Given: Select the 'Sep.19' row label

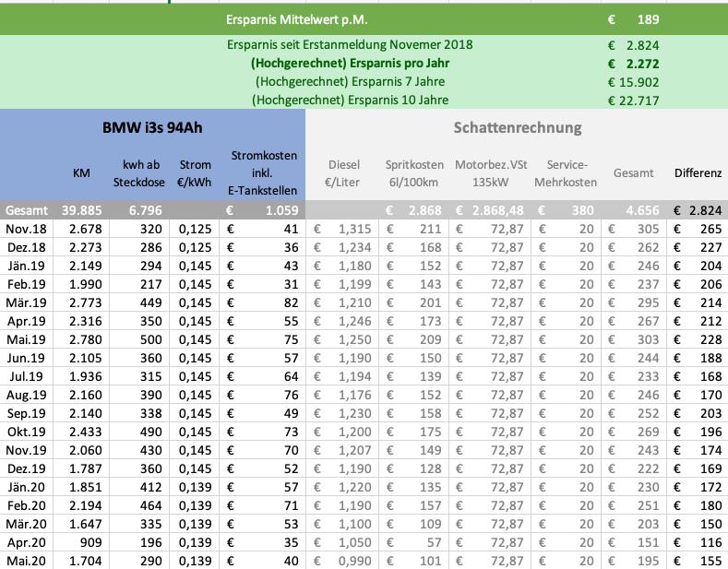Looking at the screenshot, I should click(x=26, y=413).
